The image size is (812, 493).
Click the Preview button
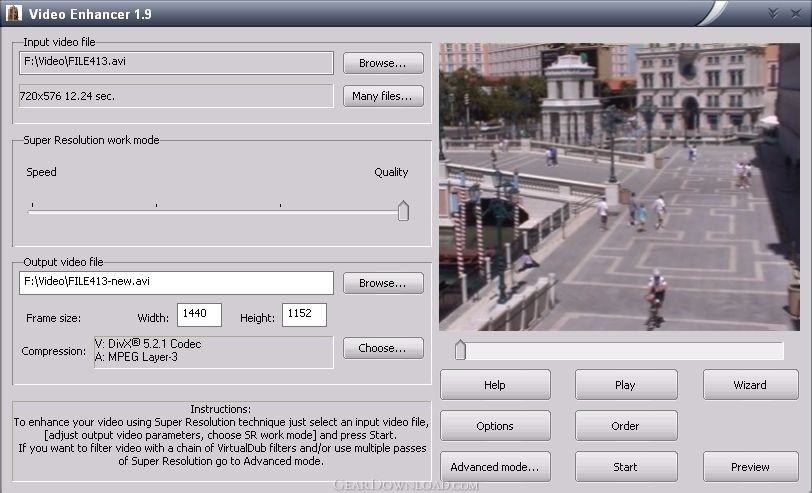(x=750, y=467)
